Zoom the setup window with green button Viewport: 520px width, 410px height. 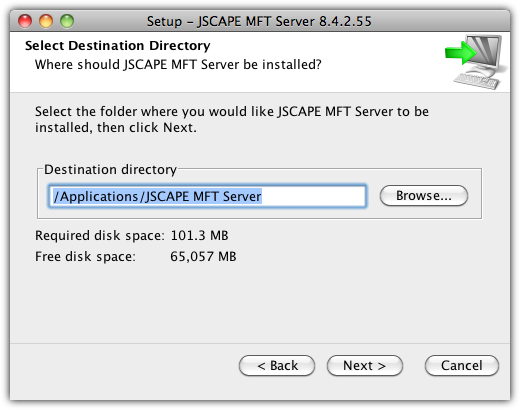tap(67, 21)
